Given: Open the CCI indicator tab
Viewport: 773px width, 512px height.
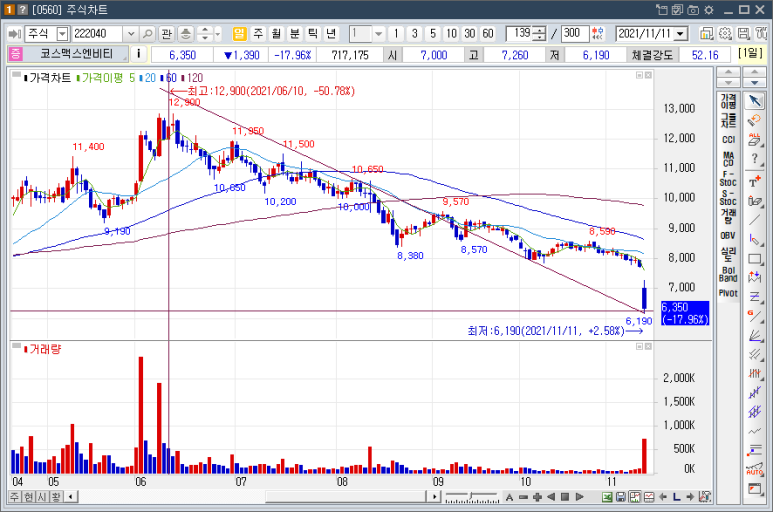Looking at the screenshot, I should [x=728, y=139].
